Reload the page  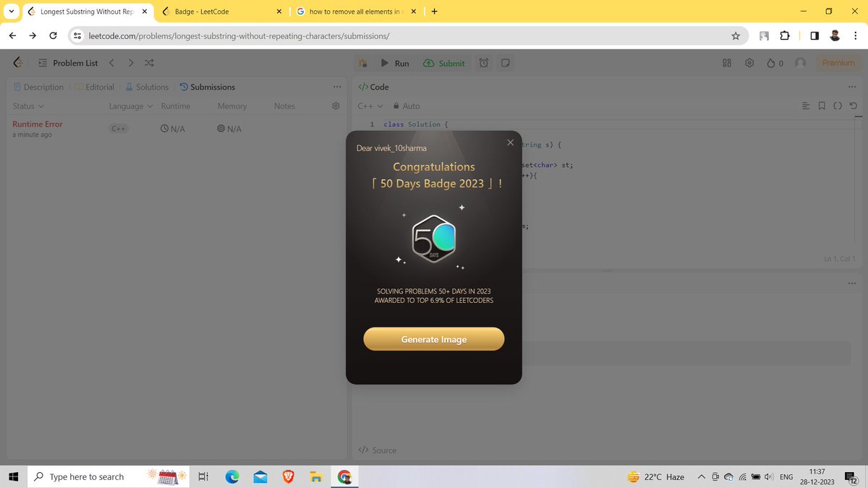54,35
